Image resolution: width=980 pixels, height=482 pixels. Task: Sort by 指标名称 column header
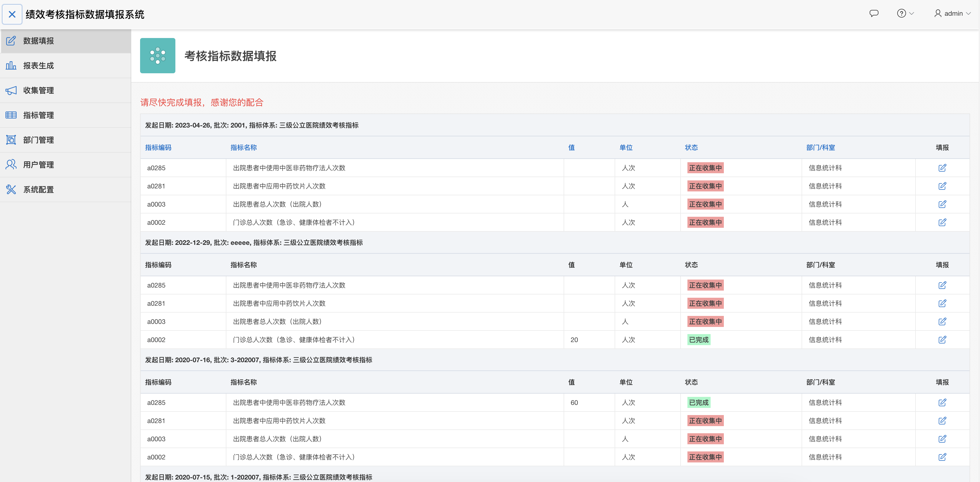(243, 147)
